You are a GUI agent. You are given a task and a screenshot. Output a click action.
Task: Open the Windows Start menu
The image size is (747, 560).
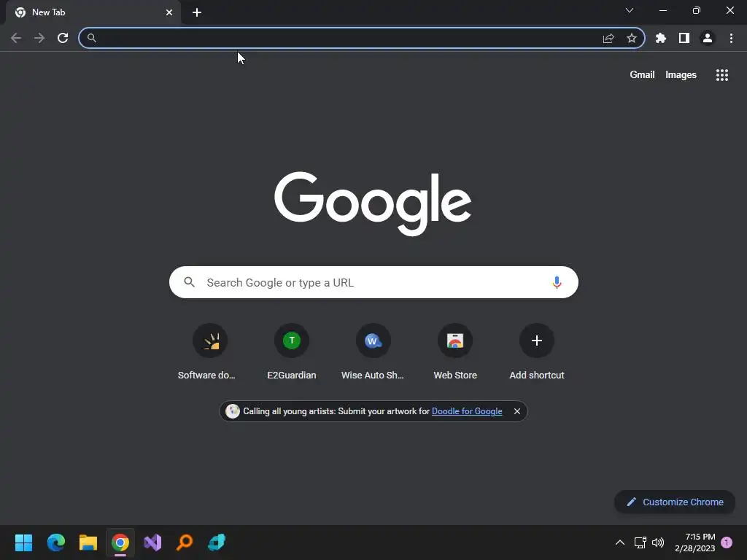pos(24,542)
